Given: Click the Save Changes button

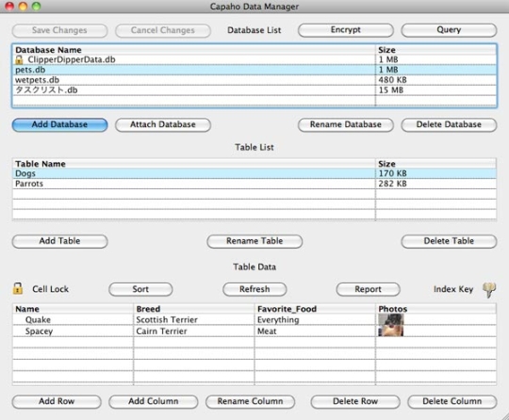Looking at the screenshot, I should click(59, 30).
